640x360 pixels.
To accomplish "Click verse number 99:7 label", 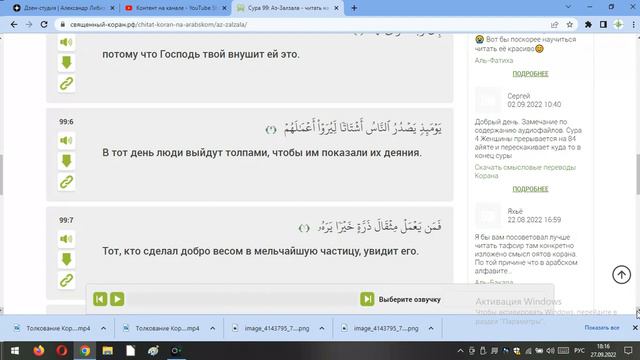I will tap(66, 220).
